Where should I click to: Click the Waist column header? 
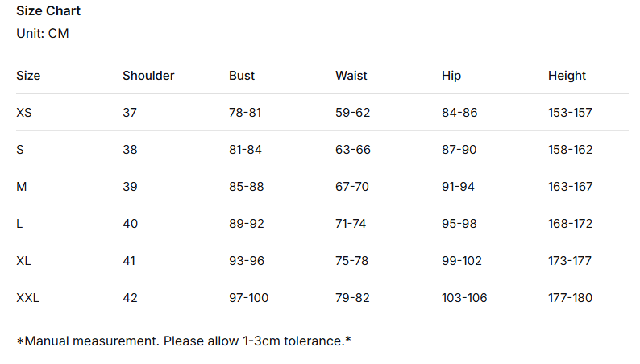pyautogui.click(x=351, y=76)
